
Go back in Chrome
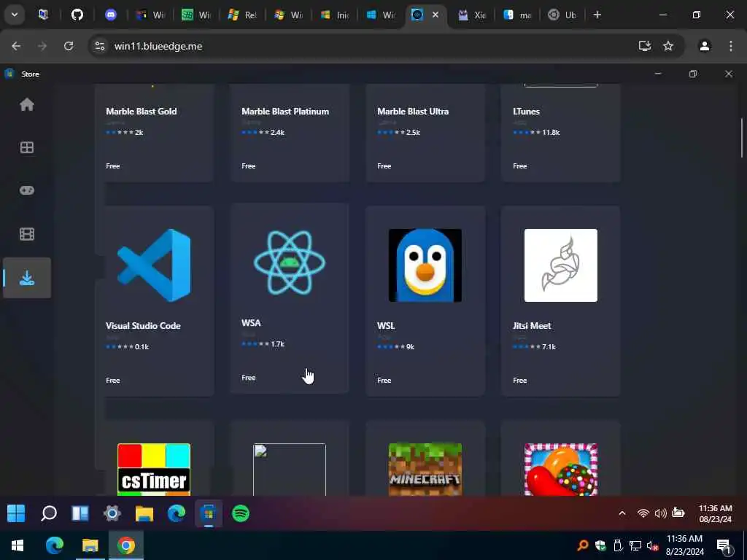point(16,46)
